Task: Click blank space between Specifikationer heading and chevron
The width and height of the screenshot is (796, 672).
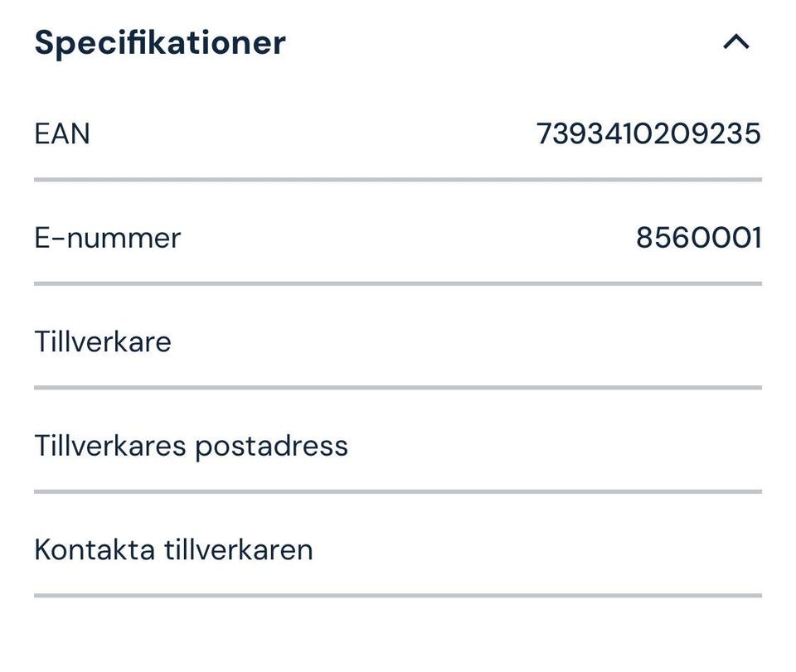Action: tap(498, 43)
